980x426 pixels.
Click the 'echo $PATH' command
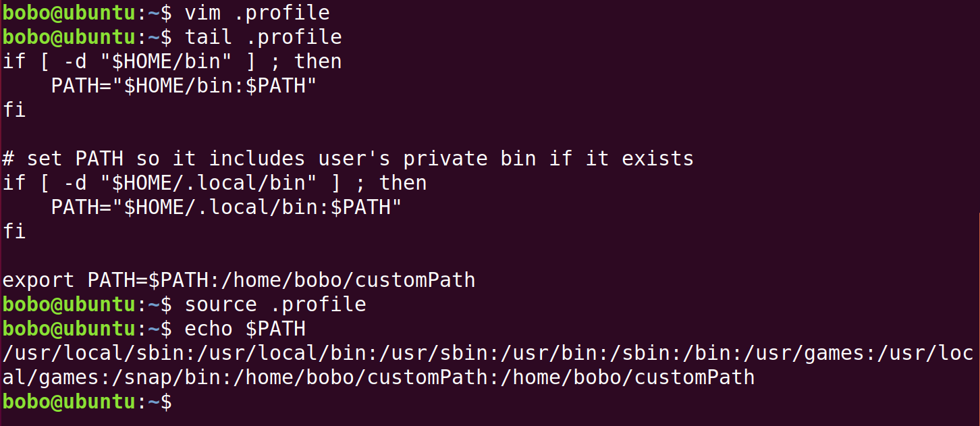(245, 329)
